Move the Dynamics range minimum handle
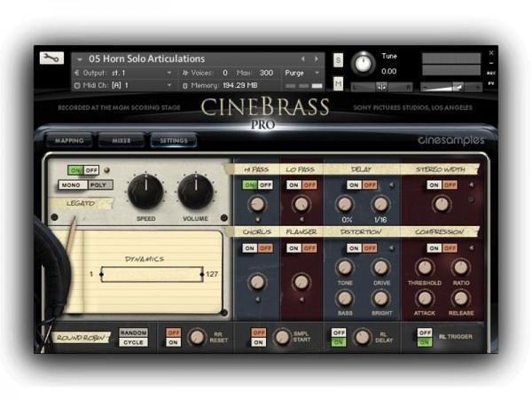 click(x=101, y=274)
